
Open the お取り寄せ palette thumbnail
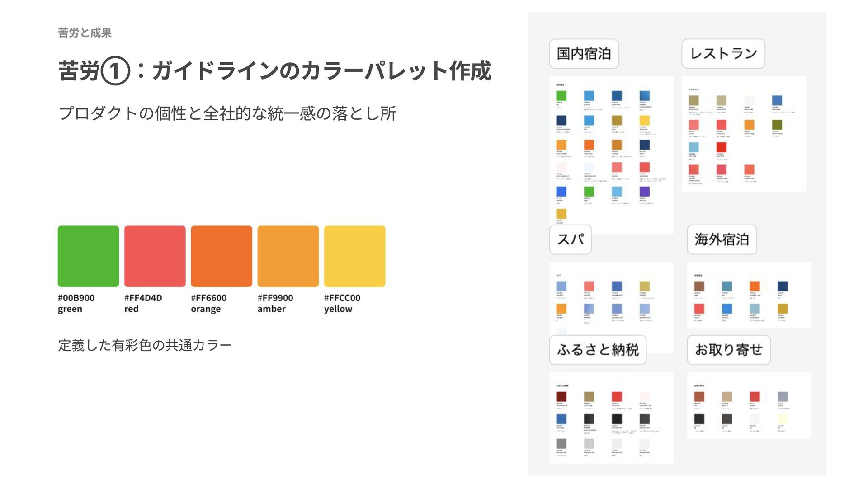pyautogui.click(x=749, y=406)
